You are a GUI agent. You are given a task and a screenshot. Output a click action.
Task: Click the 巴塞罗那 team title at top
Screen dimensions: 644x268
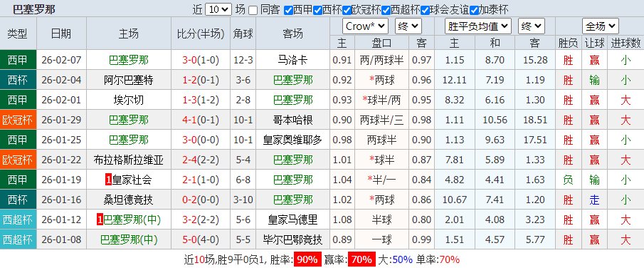(x=33, y=9)
